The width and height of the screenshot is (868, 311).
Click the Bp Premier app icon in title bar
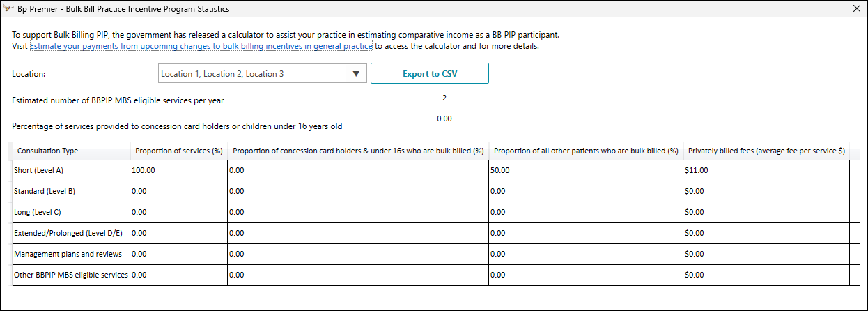9,9
